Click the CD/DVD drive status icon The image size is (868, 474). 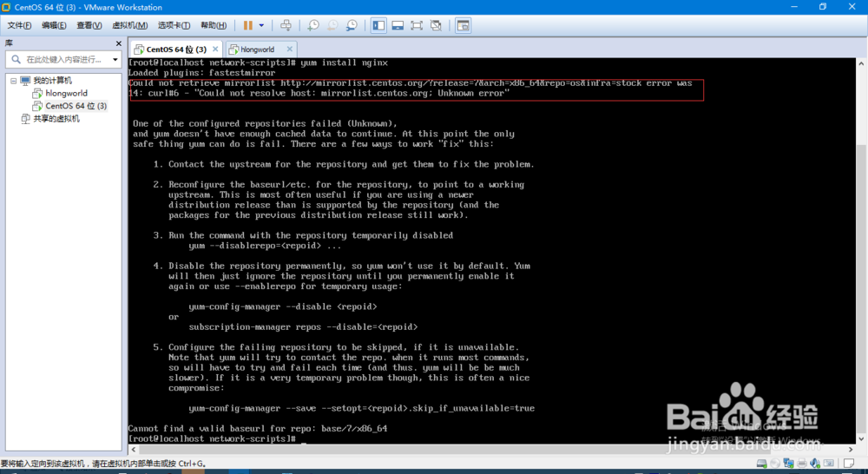775,464
